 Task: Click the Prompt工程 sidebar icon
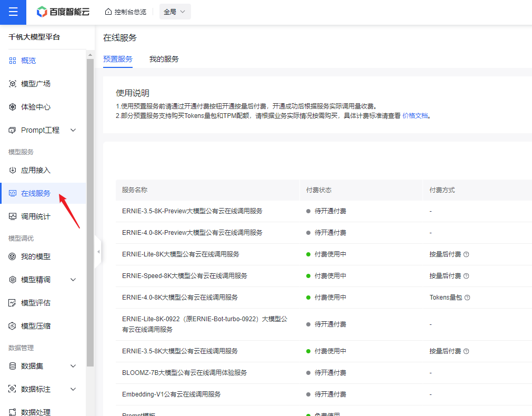click(13, 130)
